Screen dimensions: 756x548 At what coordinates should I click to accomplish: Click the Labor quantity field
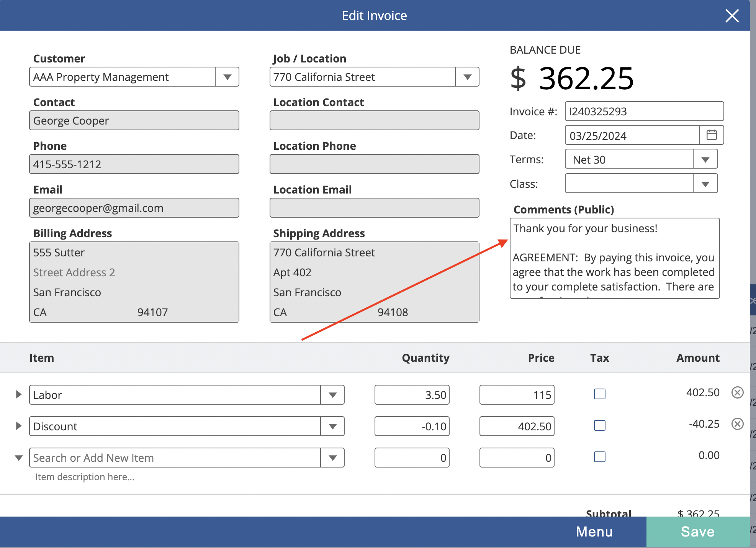pos(412,395)
